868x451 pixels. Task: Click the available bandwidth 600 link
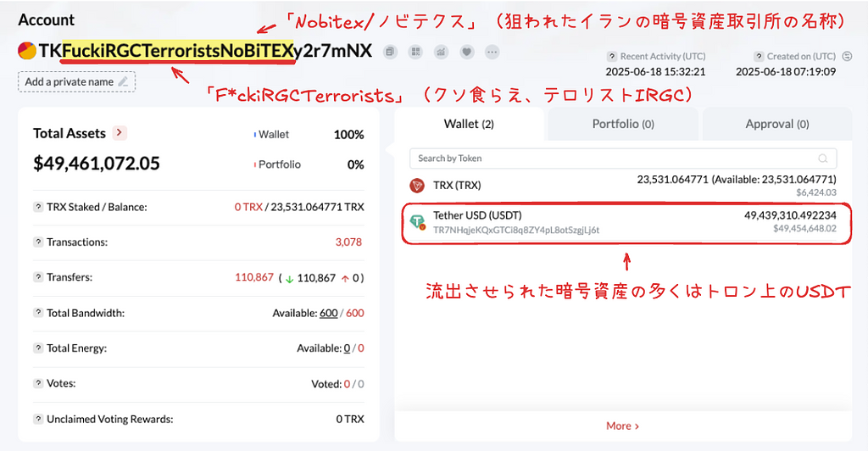329,313
